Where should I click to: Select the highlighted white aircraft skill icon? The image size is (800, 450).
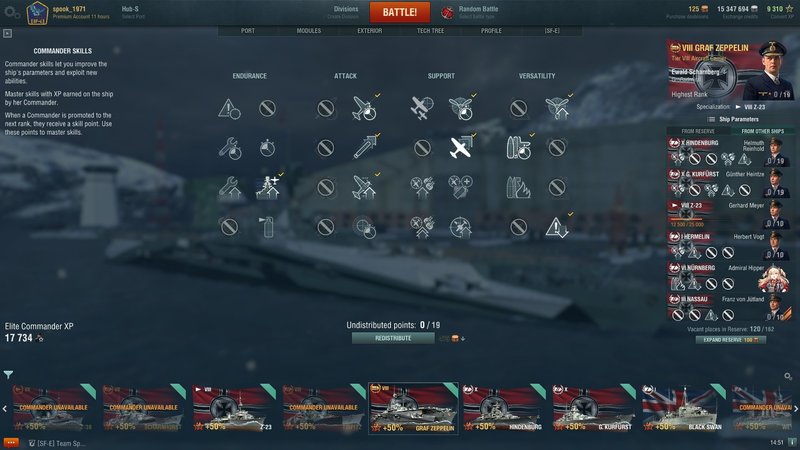tap(461, 147)
